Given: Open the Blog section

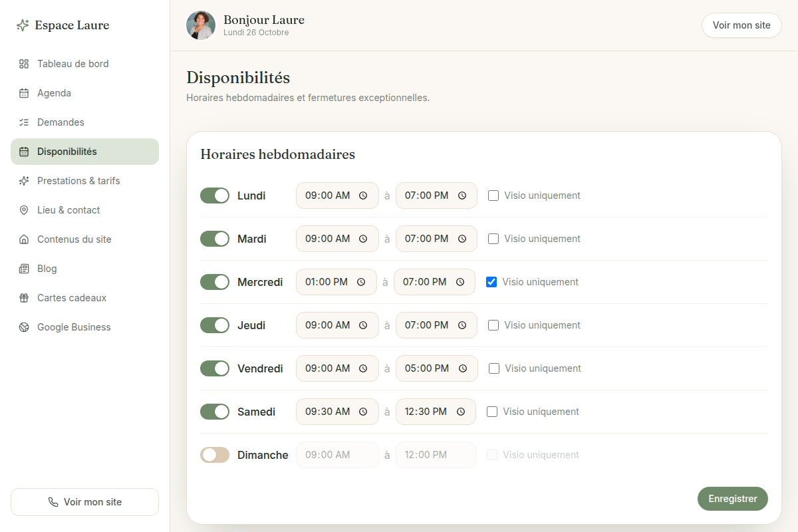Looking at the screenshot, I should point(84,269).
